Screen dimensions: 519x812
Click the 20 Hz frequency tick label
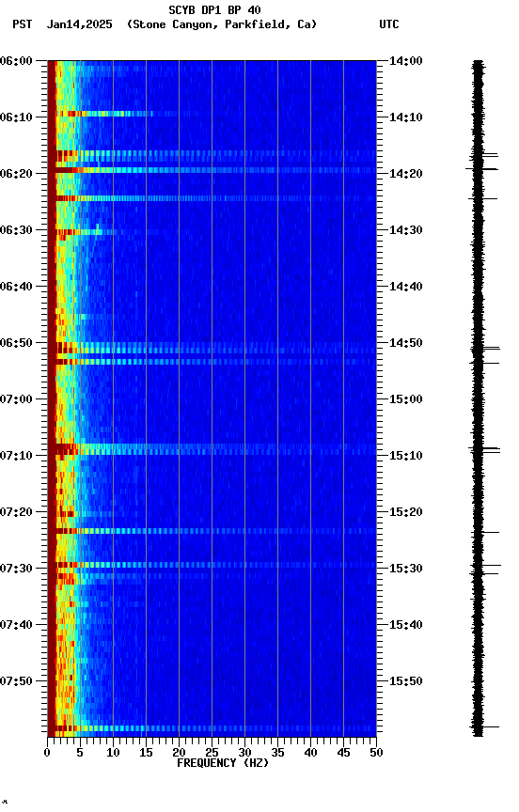click(x=179, y=753)
